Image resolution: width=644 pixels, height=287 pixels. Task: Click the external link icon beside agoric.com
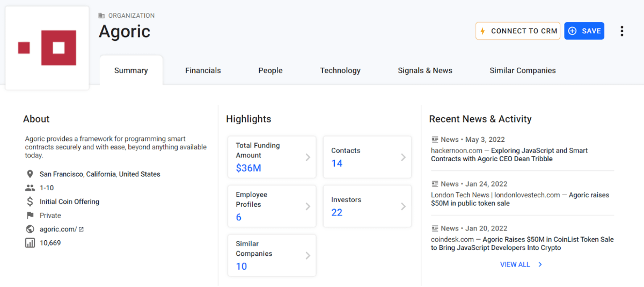point(82,229)
